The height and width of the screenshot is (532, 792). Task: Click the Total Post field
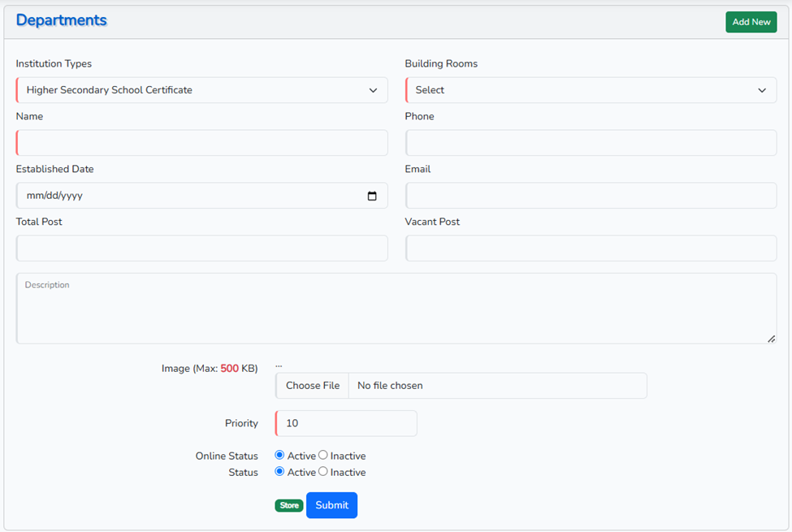pos(201,249)
